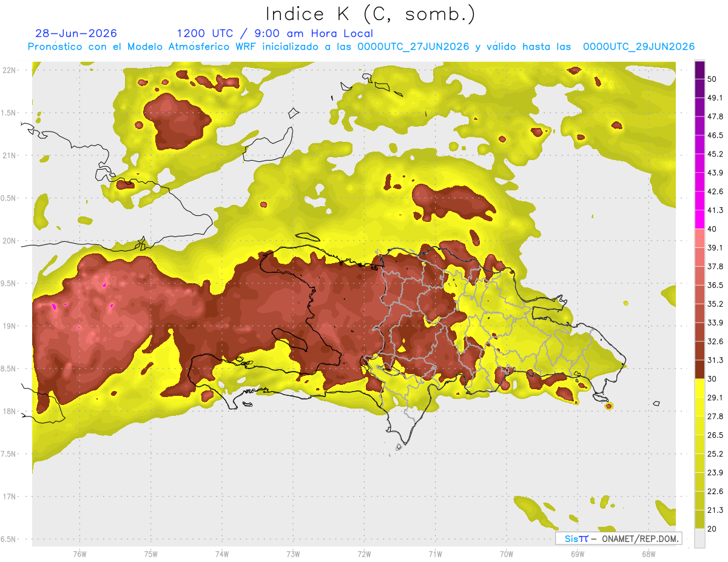The height and width of the screenshot is (562, 728).
Task: Click the 41.3 legend value
Action: (715, 210)
